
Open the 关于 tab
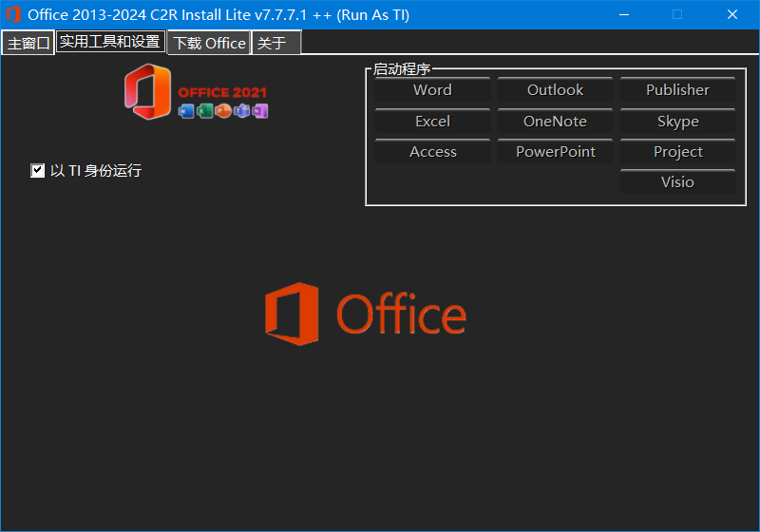(x=276, y=43)
